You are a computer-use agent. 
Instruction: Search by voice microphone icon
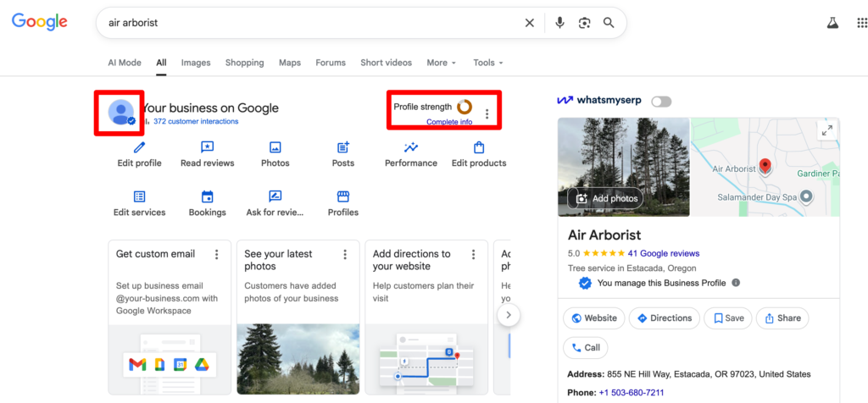(559, 23)
